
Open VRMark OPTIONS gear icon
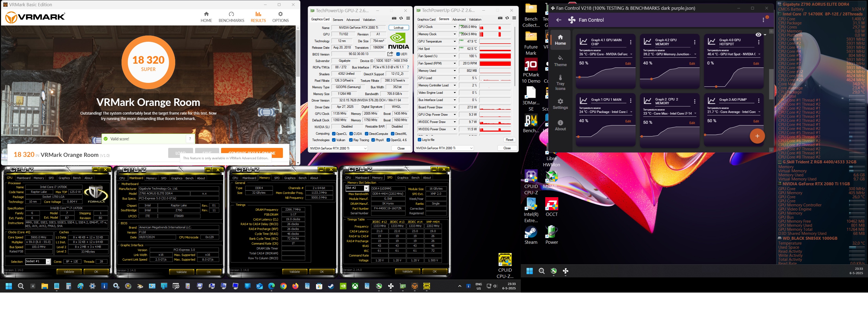click(280, 14)
